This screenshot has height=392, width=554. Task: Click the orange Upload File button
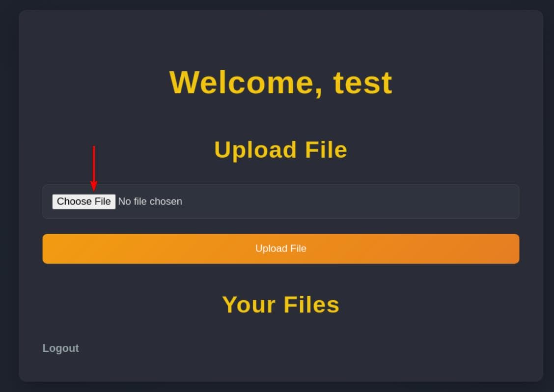[x=280, y=249]
